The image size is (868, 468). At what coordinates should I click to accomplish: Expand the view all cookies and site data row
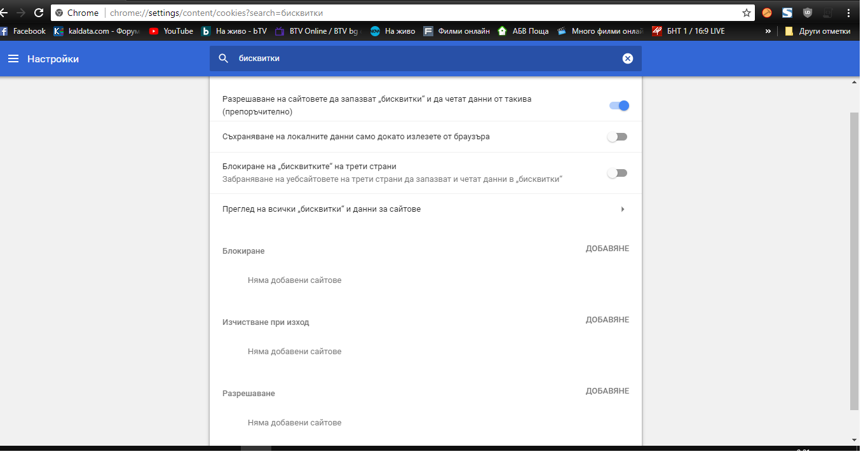click(x=426, y=209)
